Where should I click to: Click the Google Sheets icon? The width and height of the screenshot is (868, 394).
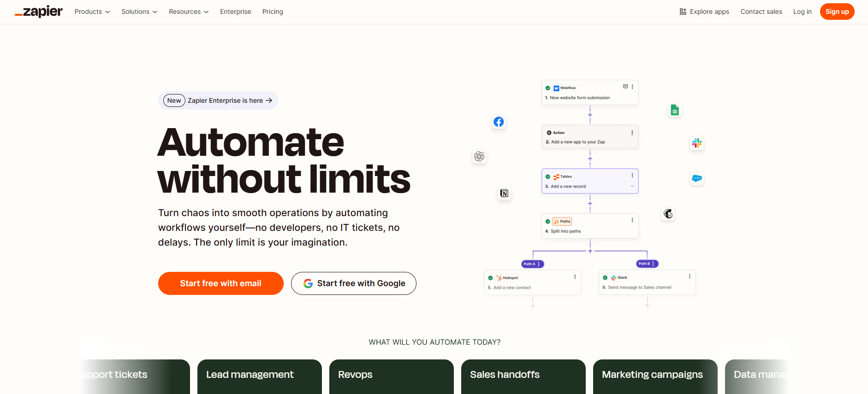click(675, 110)
